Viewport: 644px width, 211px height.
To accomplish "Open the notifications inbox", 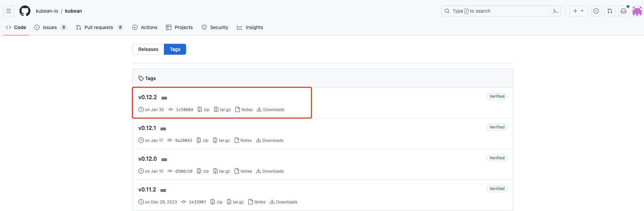I will pos(623,11).
